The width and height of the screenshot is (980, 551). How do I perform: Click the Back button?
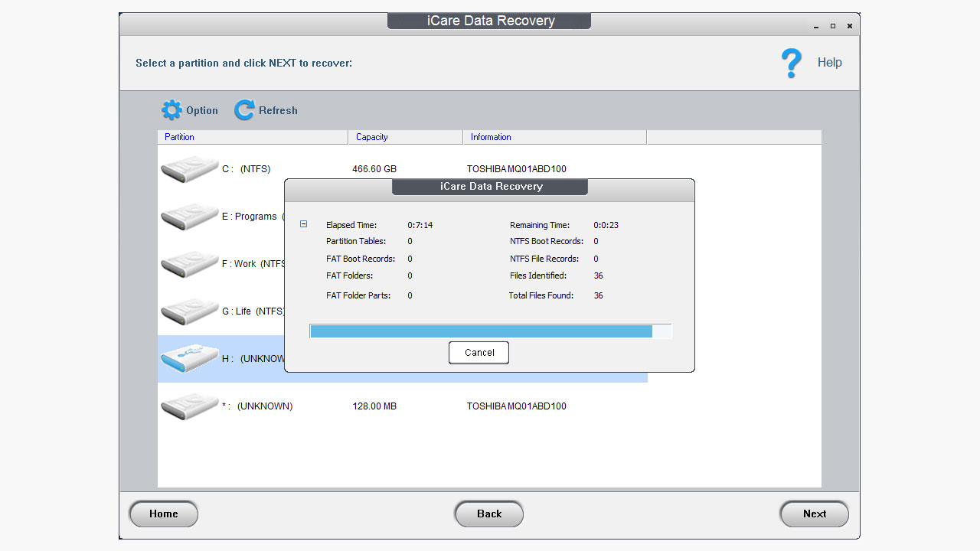489,514
